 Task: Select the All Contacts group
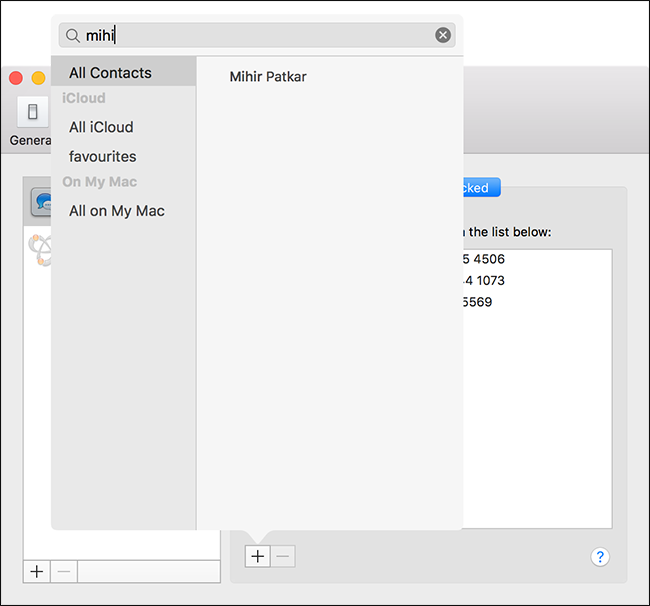point(124,73)
